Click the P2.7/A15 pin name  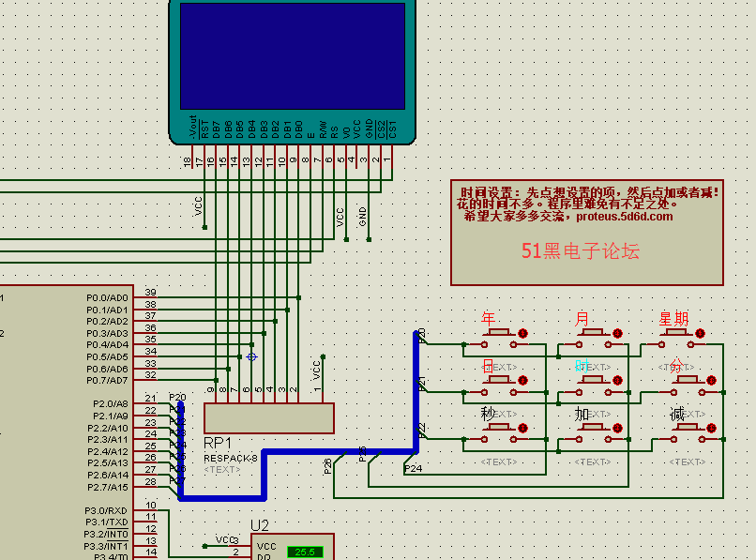108,487
